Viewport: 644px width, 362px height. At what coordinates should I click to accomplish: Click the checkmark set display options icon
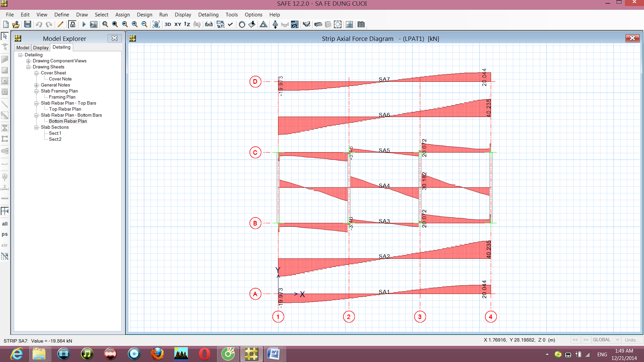tap(230, 24)
